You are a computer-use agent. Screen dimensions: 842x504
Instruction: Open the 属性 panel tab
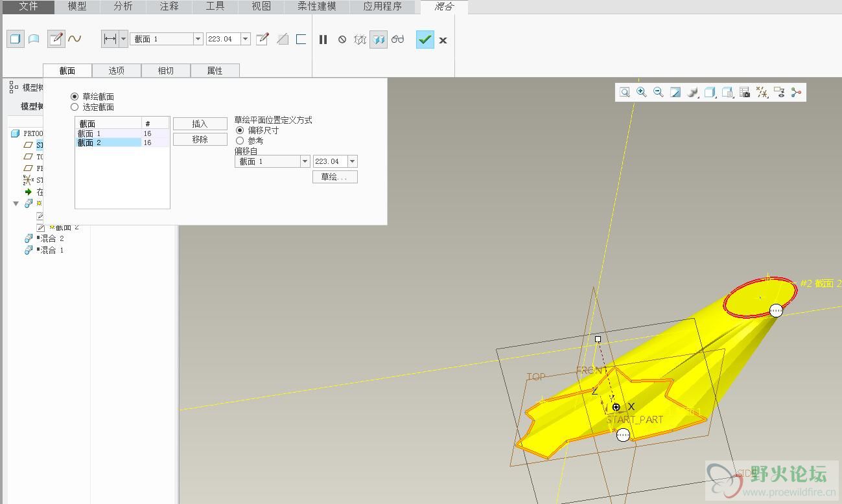pyautogui.click(x=215, y=71)
